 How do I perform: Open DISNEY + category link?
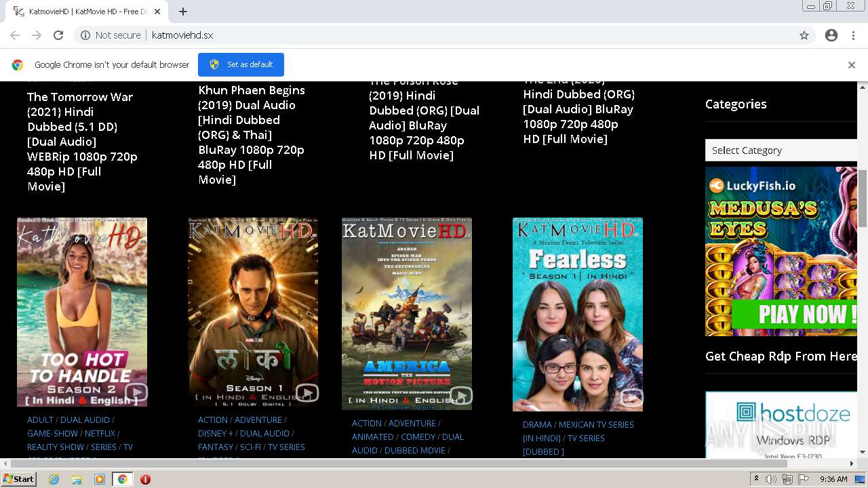click(x=216, y=434)
